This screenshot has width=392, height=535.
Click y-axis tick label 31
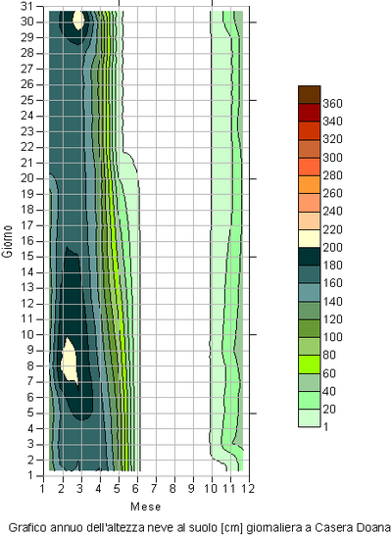tap(27, 6)
